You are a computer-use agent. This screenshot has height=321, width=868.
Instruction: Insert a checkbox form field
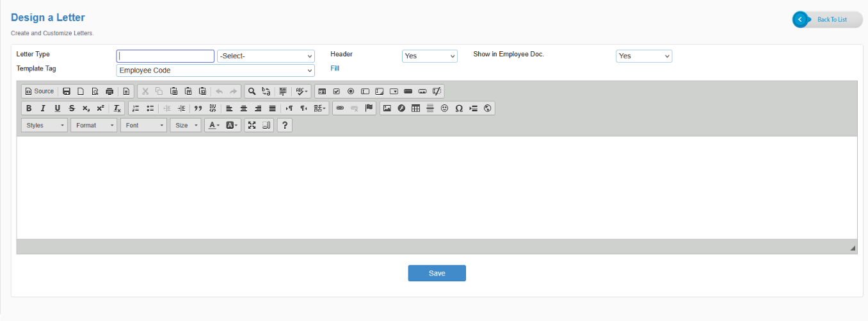click(336, 92)
